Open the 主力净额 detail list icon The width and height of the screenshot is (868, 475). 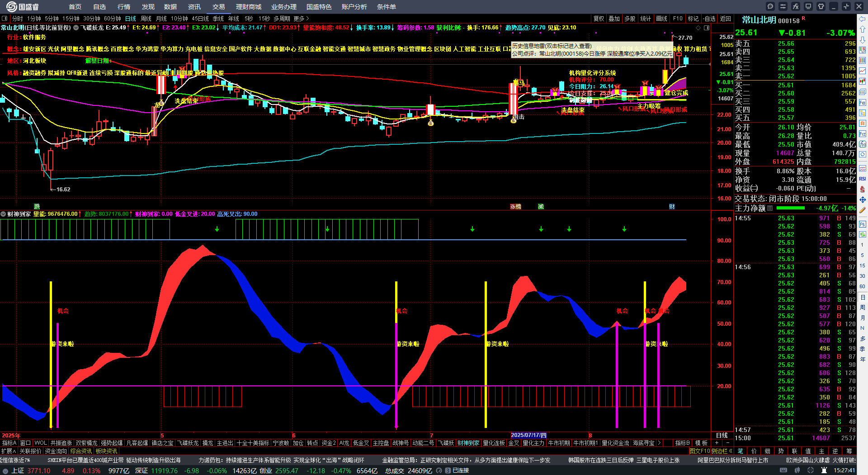[x=770, y=208]
